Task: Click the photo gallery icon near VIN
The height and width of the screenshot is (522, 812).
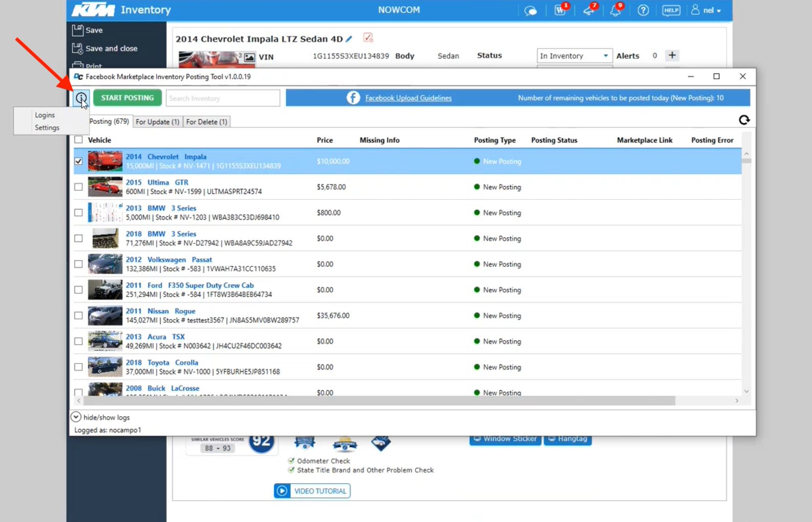Action: [x=249, y=57]
